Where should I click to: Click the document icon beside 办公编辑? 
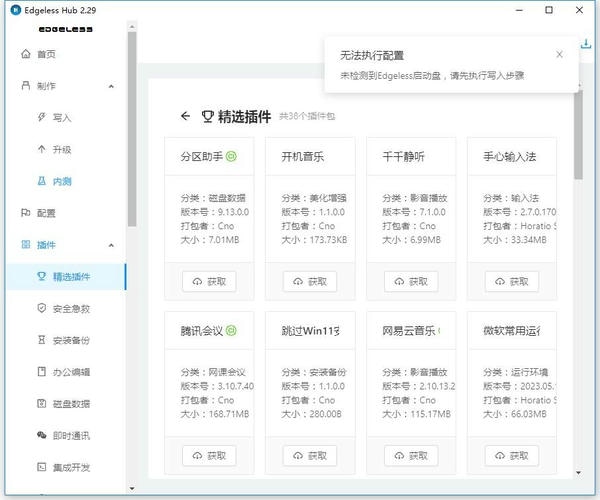(x=41, y=371)
